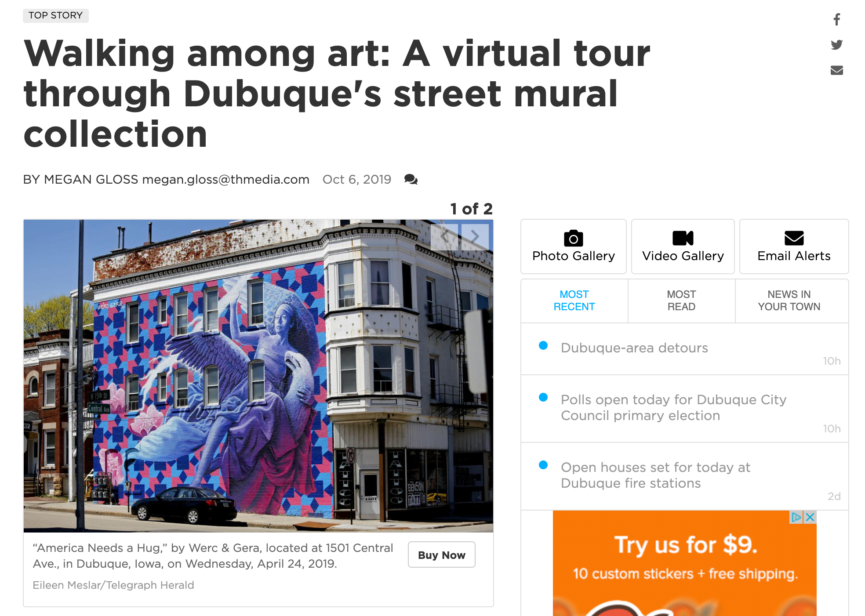The height and width of the screenshot is (616, 865).
Task: Show previous photo in slideshow
Action: [x=444, y=237]
